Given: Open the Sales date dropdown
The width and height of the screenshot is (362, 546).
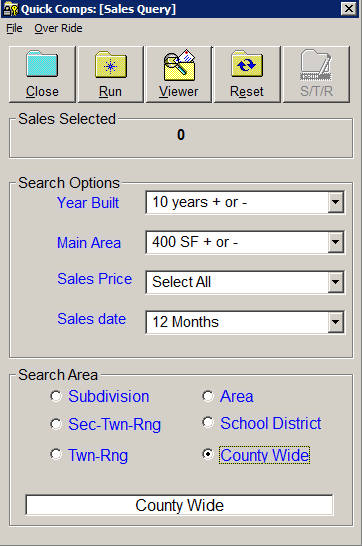Looking at the screenshot, I should pos(336,322).
